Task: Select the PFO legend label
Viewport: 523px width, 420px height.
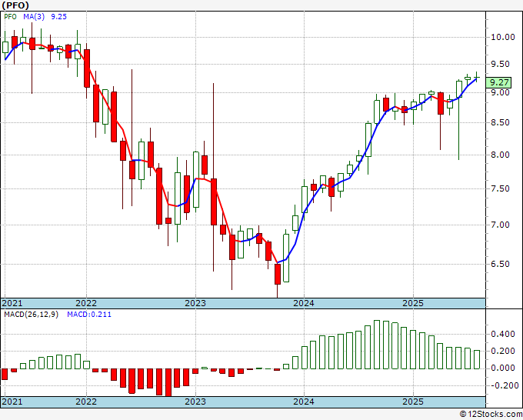Action: coord(10,17)
